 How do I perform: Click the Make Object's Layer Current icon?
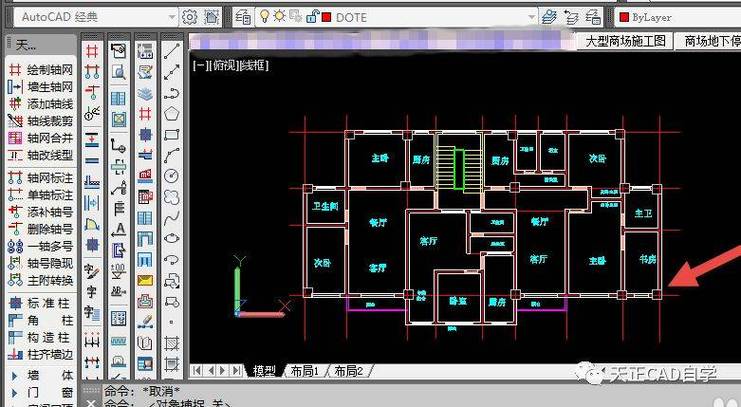point(549,17)
